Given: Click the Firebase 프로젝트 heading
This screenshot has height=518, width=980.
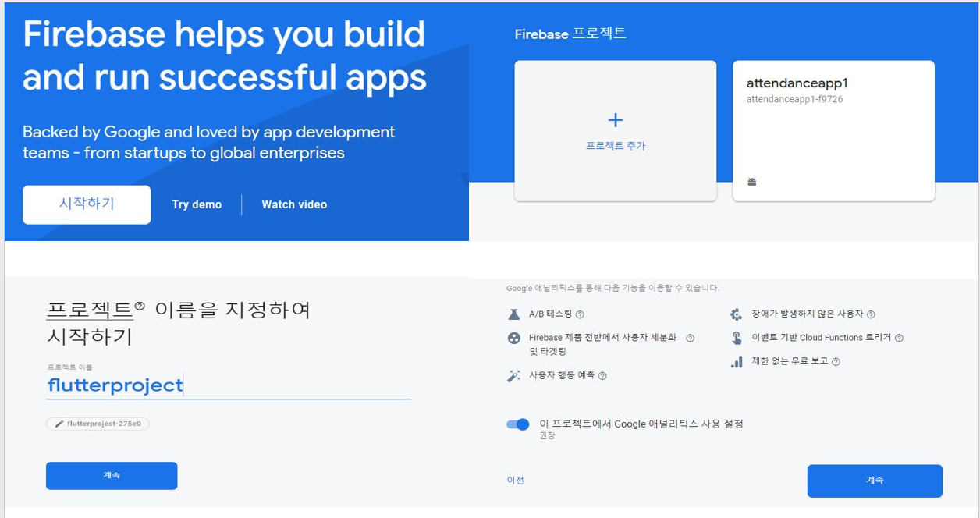Looking at the screenshot, I should click(x=570, y=34).
